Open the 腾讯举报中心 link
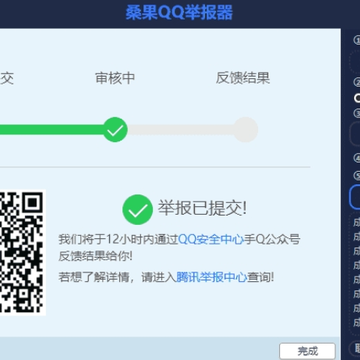Image resolution: width=360 pixels, height=360 pixels. [212, 277]
